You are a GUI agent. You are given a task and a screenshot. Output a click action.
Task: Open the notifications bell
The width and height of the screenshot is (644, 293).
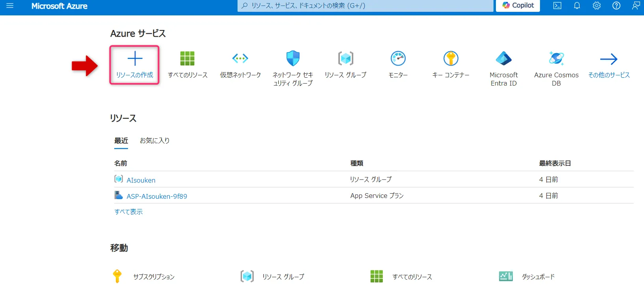tap(577, 6)
